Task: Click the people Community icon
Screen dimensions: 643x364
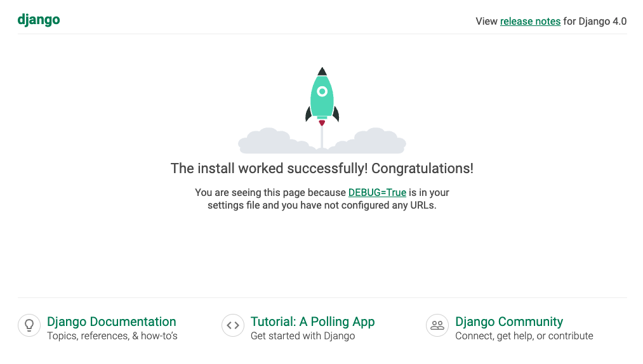Action: point(437,325)
